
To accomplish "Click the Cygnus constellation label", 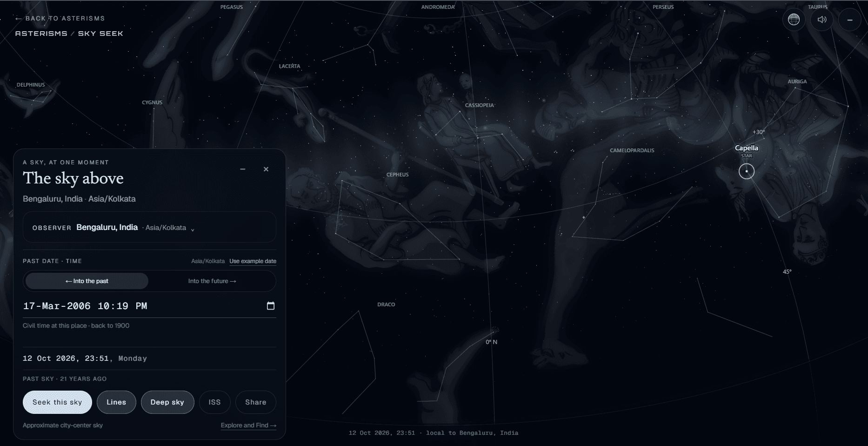I will coord(152,102).
